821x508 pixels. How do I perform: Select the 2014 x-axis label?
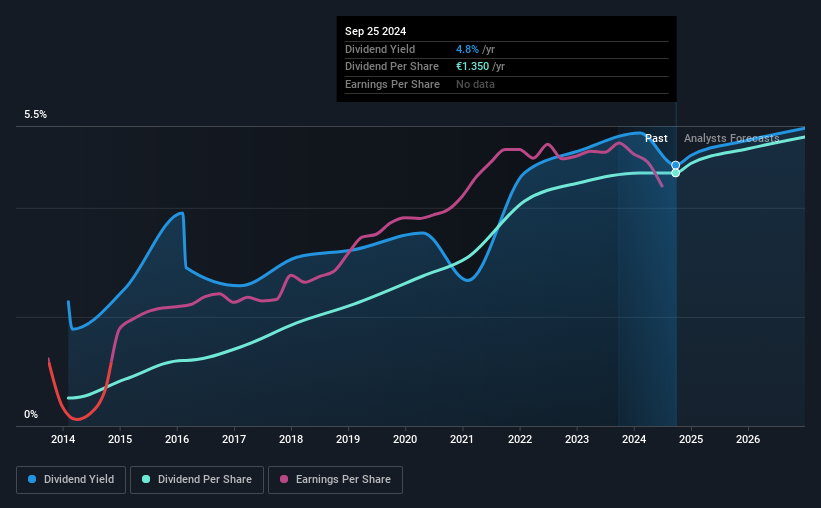pyautogui.click(x=63, y=439)
